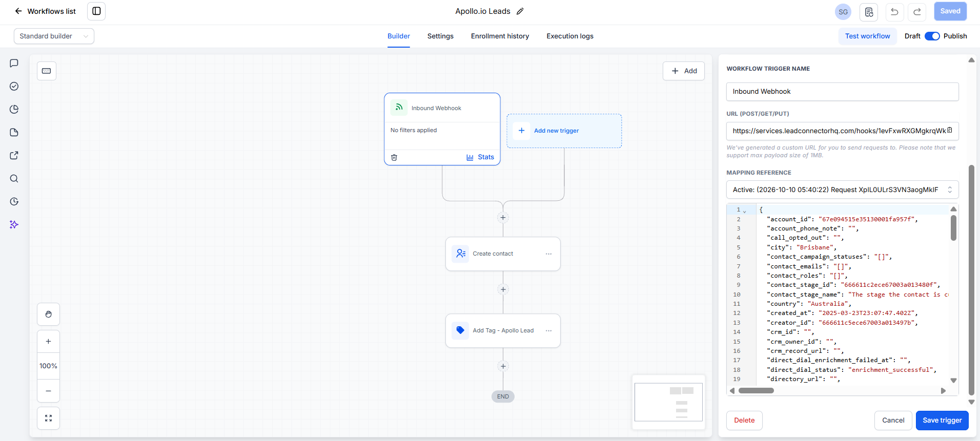Fit workflow to screen icon
The image size is (980, 441).
pos(49,418)
